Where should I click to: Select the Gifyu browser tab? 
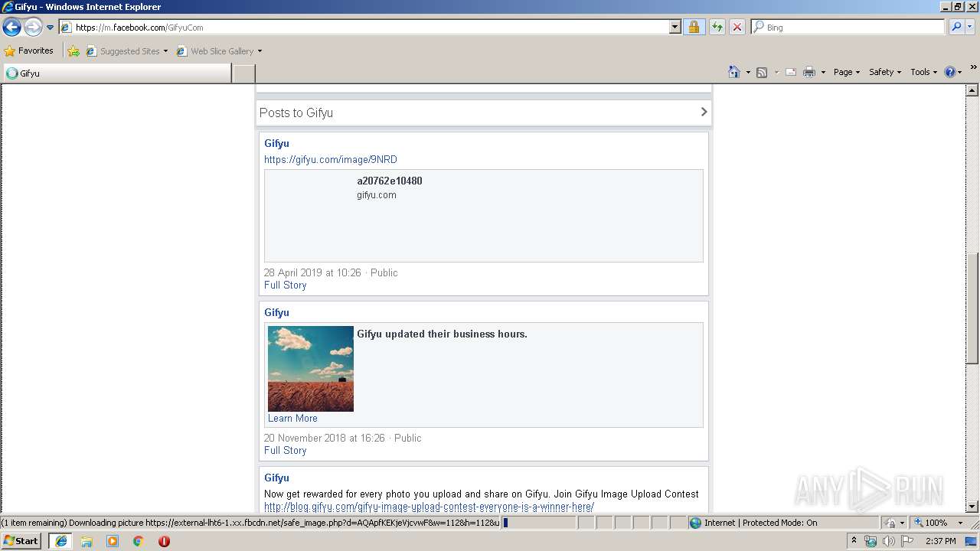116,73
